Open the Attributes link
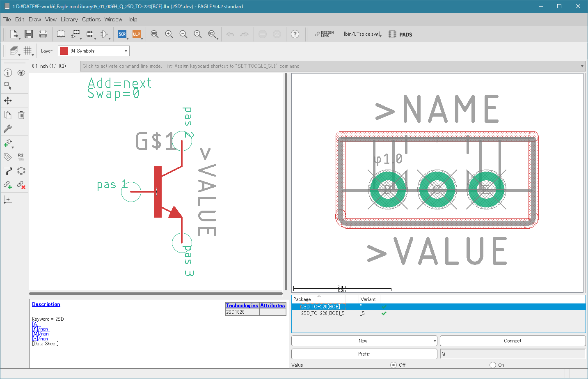The height and width of the screenshot is (379, 588). (272, 305)
